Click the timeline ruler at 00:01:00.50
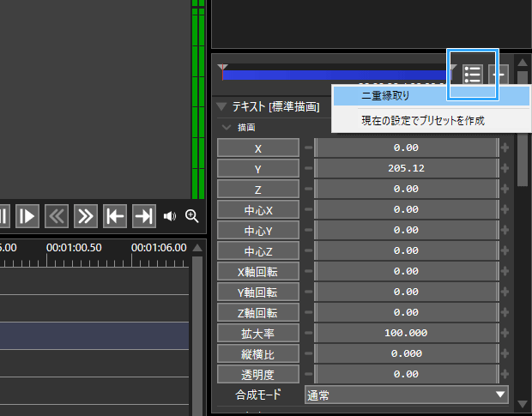This screenshot has width=532, height=416. [74, 248]
